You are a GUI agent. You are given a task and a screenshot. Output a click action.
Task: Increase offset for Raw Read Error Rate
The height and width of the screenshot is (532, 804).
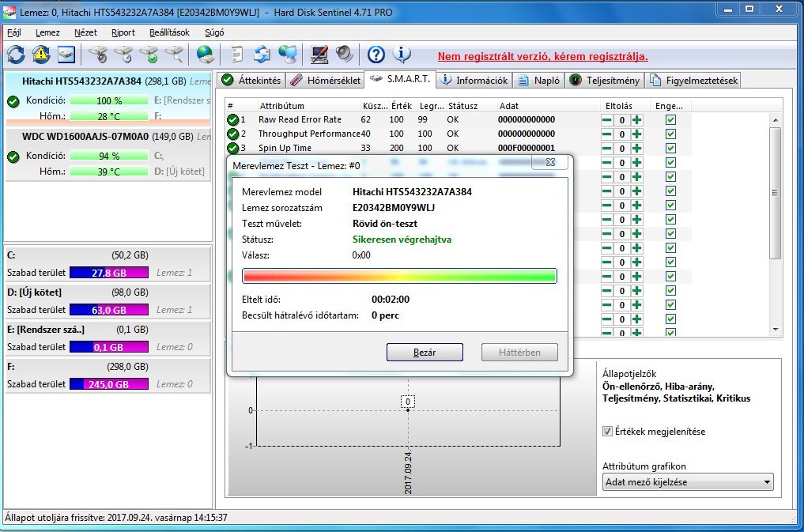[x=637, y=120]
